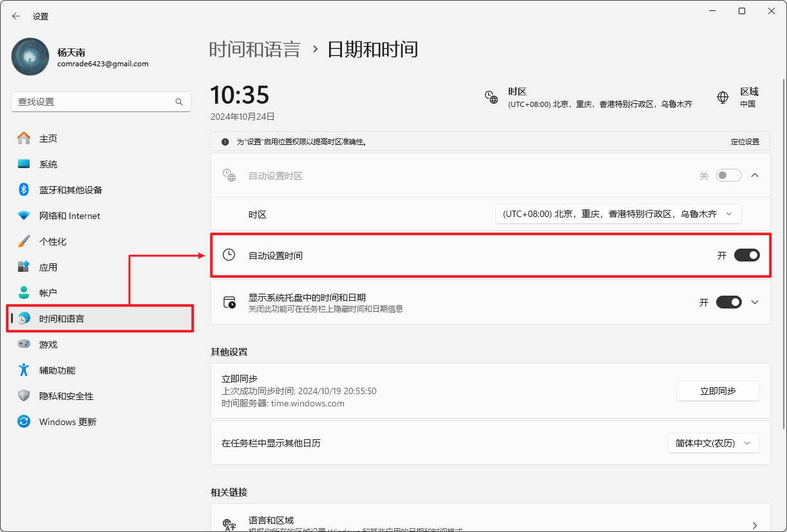
Task: Collapse the 自动设置时区 section chevron
Action: 755,175
